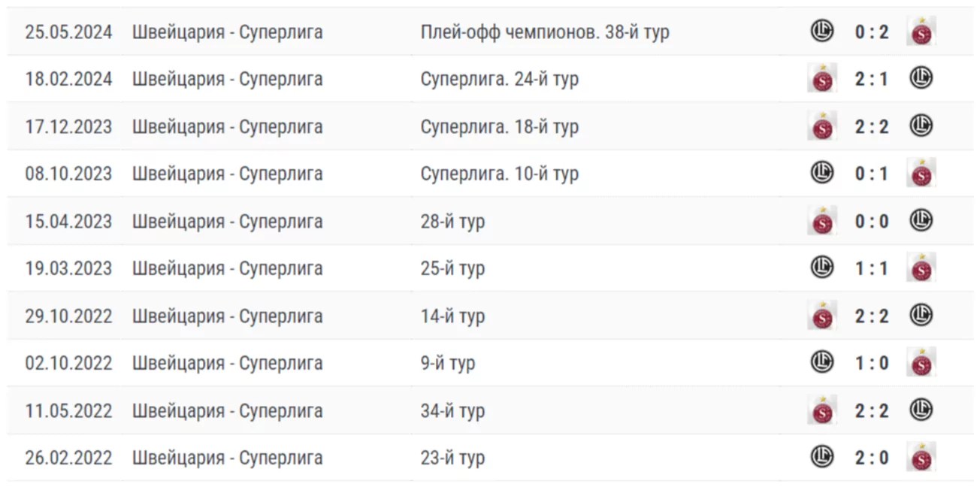
Task: Select Servette crest in the 19.03.2023 row
Action: tap(921, 268)
